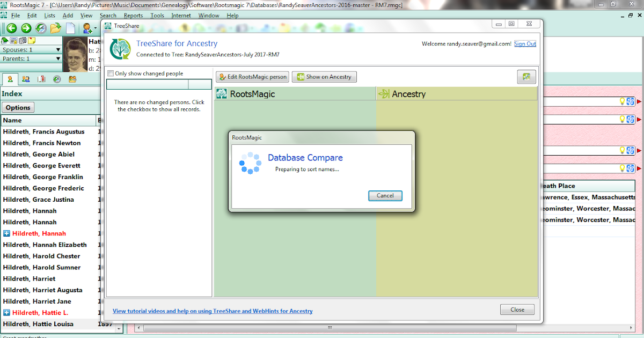The image size is (644, 338).
Task: Switch to the family view tab icon
Action: coord(26,79)
